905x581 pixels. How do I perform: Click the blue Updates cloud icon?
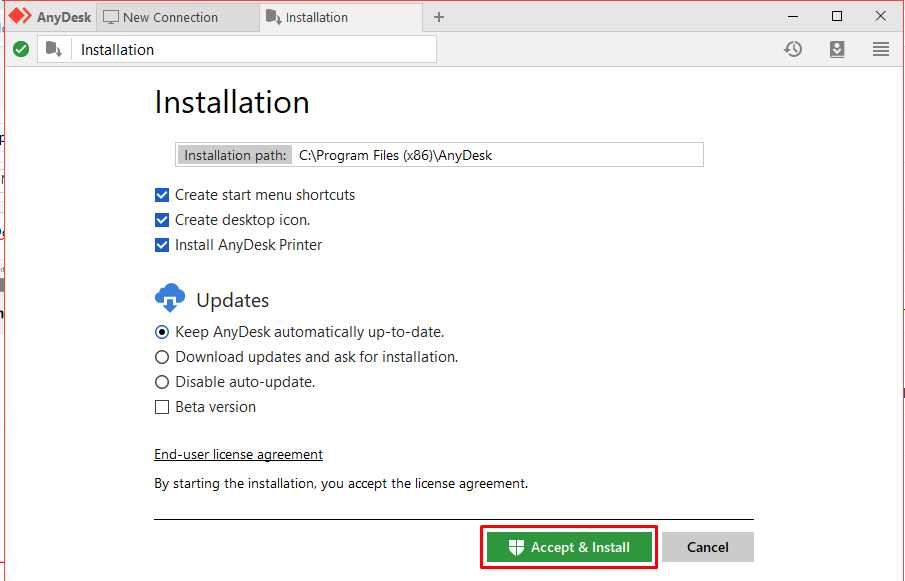(170, 298)
